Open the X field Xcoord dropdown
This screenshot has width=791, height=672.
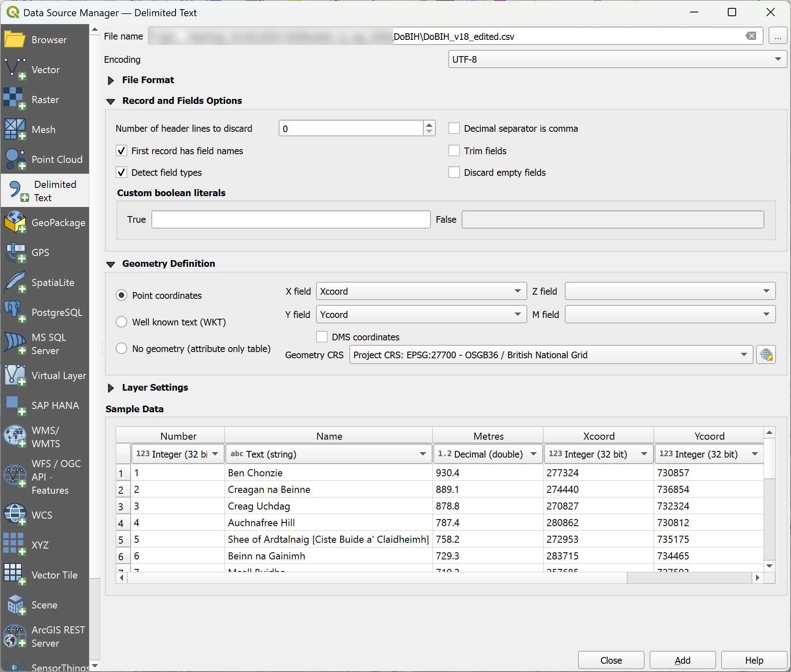pyautogui.click(x=421, y=291)
